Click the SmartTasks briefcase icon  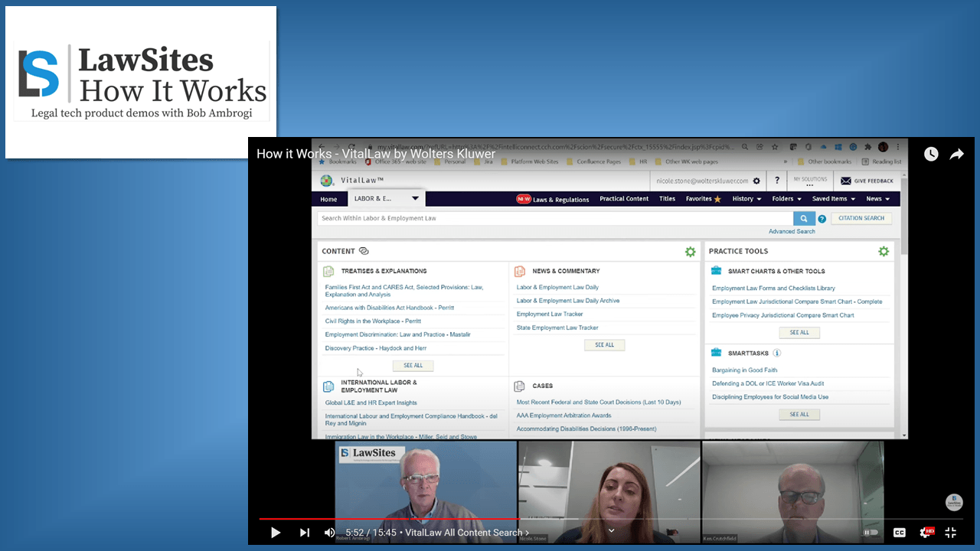716,353
